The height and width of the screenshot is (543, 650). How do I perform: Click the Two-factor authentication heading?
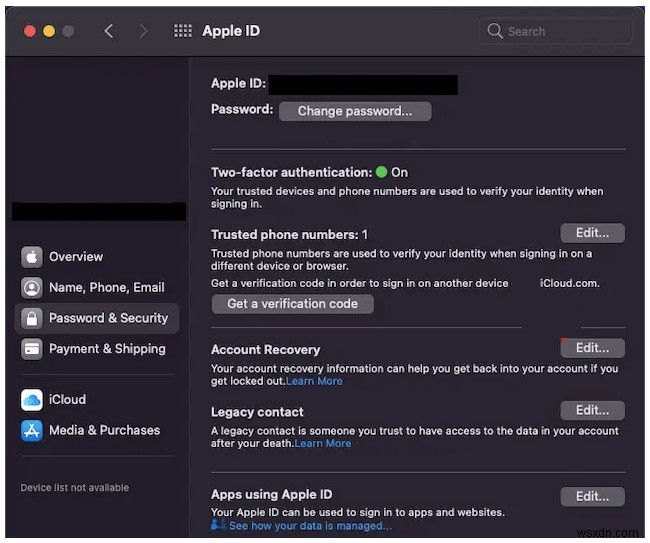(x=291, y=172)
